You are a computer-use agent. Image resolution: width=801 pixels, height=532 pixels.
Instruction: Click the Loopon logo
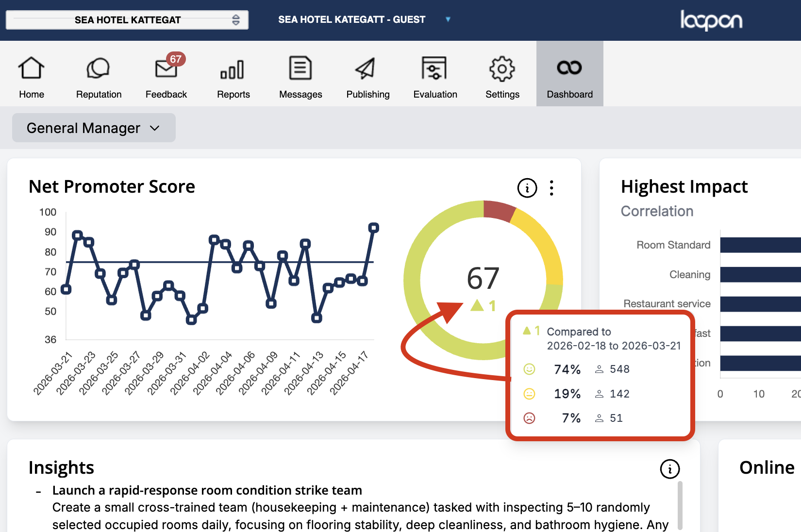(711, 20)
